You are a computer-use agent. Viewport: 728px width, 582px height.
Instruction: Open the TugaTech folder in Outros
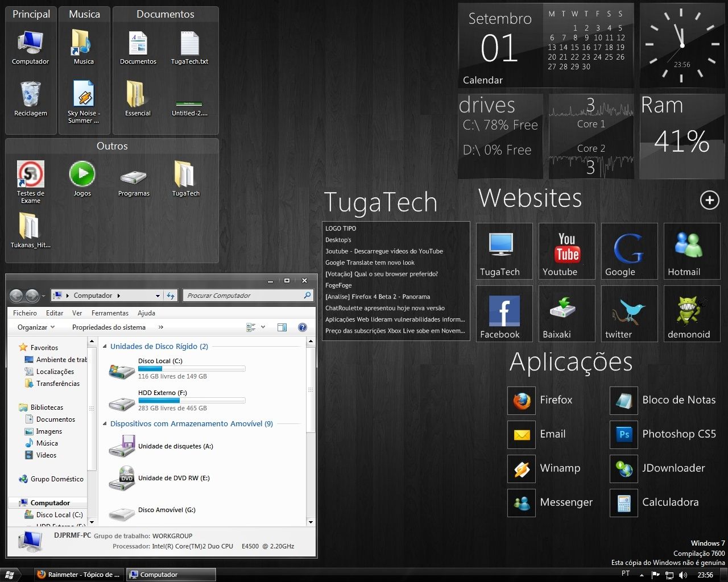click(185, 178)
